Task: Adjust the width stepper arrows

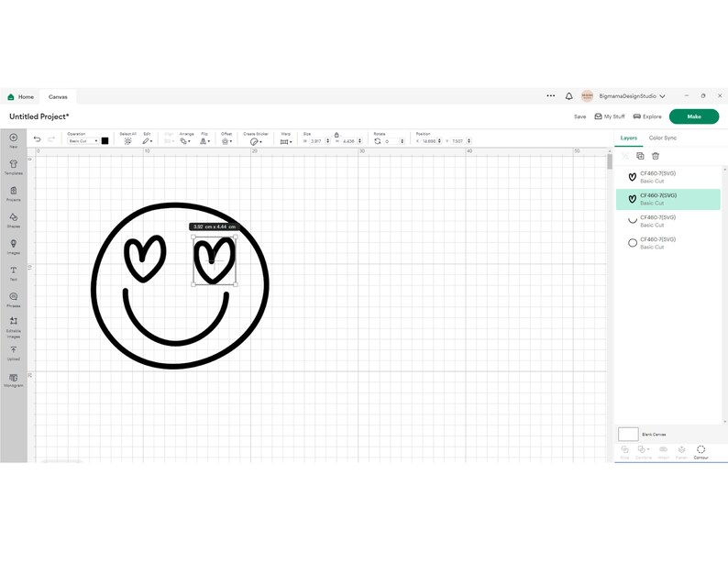Action: tap(328, 141)
